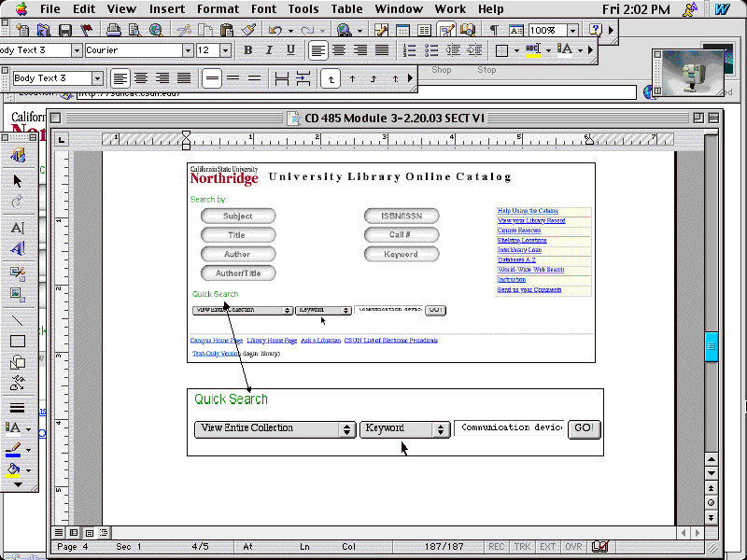747x560 pixels.
Task: Toggle OVR overtype mode in status bar
Action: [573, 547]
